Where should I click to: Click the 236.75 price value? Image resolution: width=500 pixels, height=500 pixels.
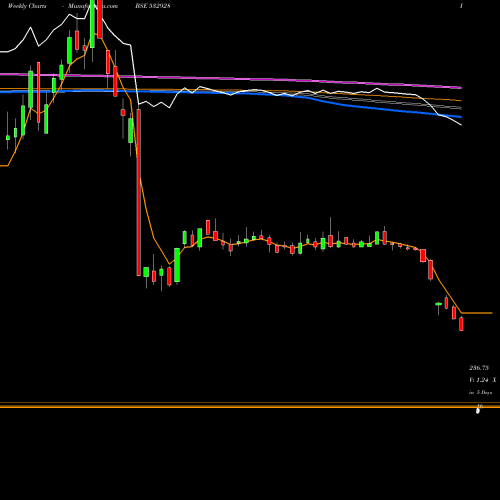click(x=479, y=368)
